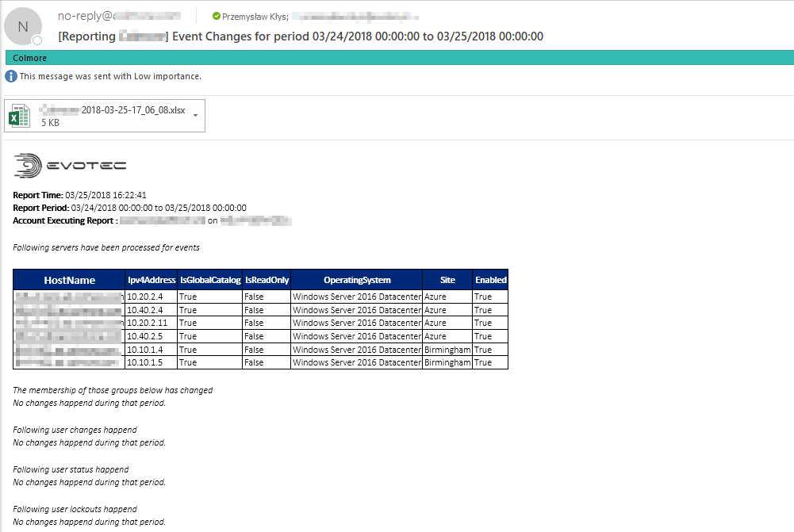Click the Ipv4Address column header
This screenshot has height=532, width=794.
(151, 280)
